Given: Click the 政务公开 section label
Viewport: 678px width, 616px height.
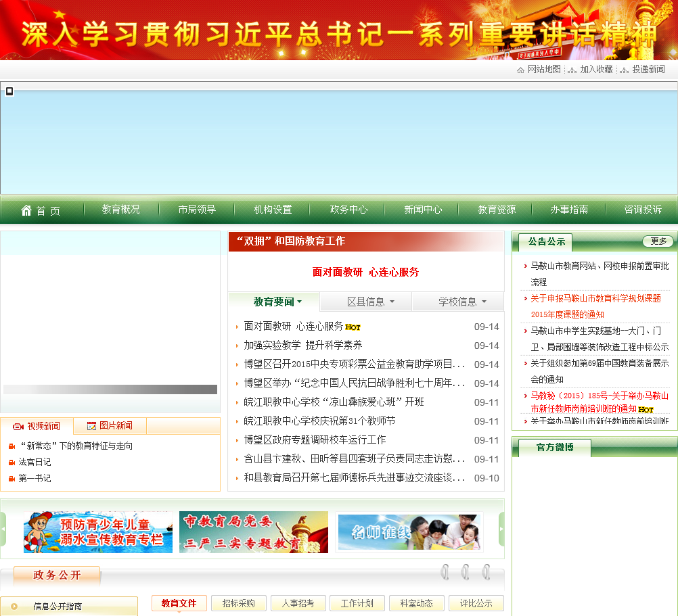Looking at the screenshot, I should (57, 575).
